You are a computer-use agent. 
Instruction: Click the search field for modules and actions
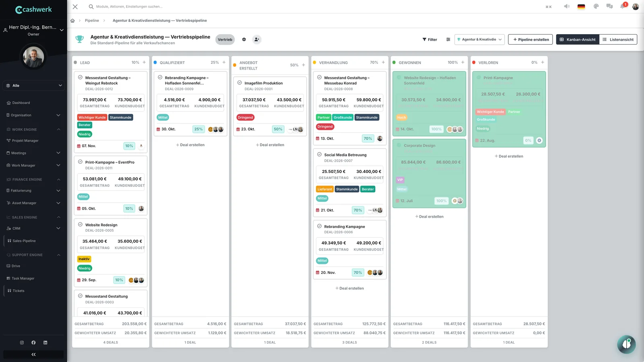129,6
